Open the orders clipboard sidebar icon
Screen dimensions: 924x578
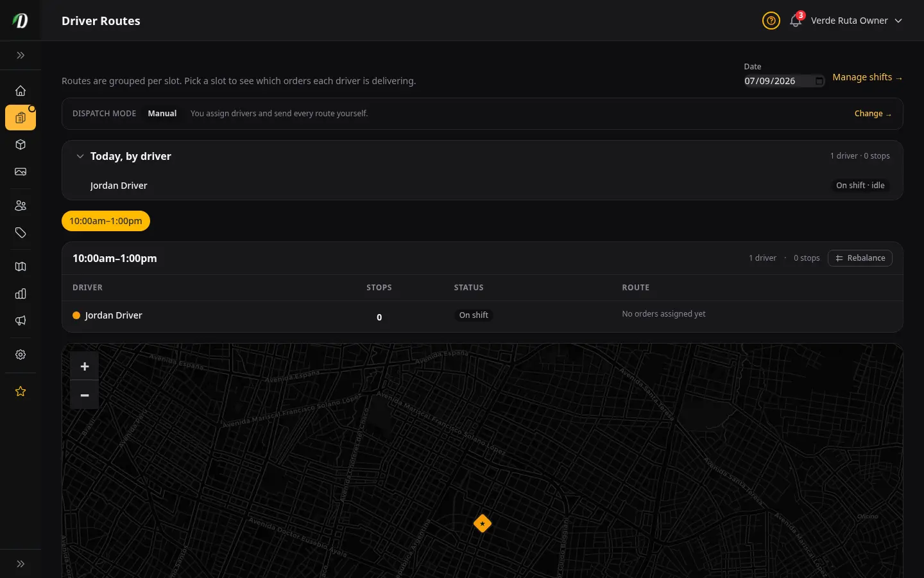coord(21,118)
